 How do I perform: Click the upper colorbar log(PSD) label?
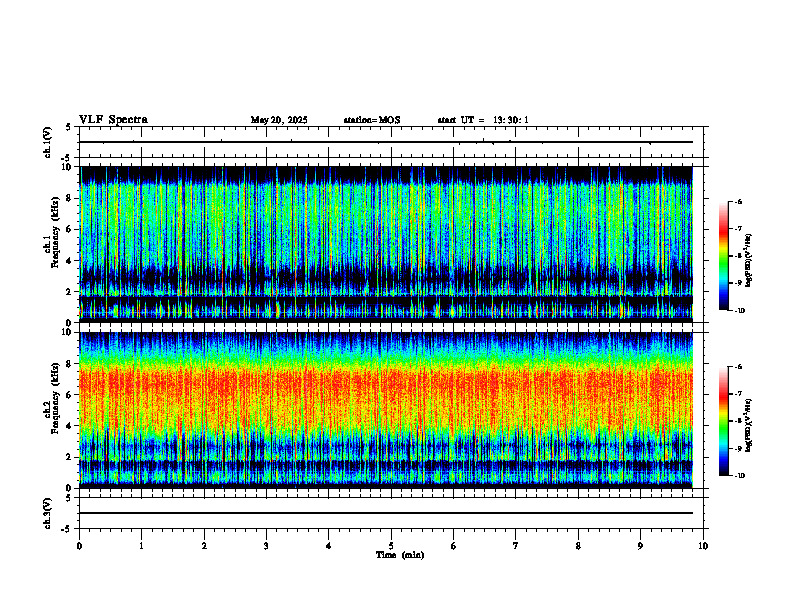point(749,261)
